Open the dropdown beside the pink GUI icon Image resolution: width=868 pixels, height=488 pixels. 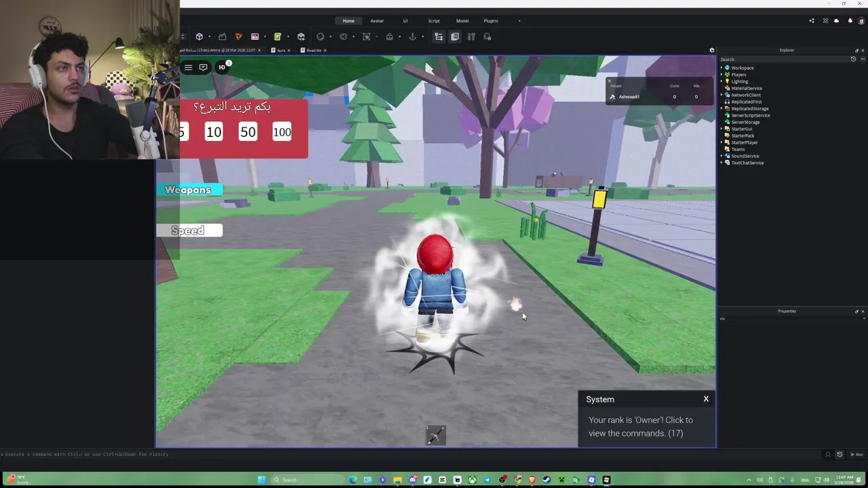[x=264, y=37]
